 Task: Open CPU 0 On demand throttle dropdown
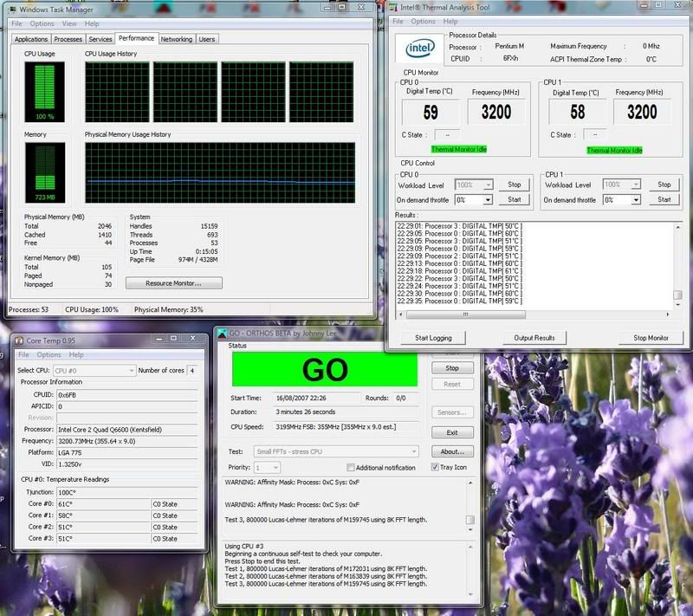(474, 200)
